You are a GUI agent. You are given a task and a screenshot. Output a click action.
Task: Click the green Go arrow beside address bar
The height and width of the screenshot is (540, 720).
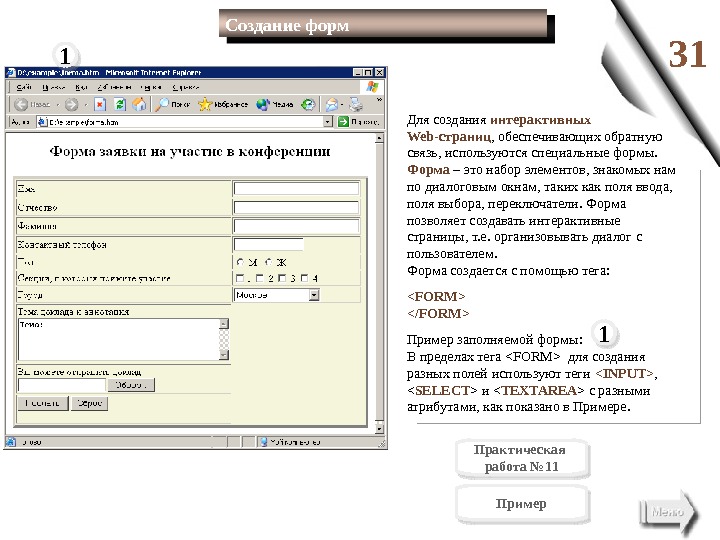(x=343, y=122)
